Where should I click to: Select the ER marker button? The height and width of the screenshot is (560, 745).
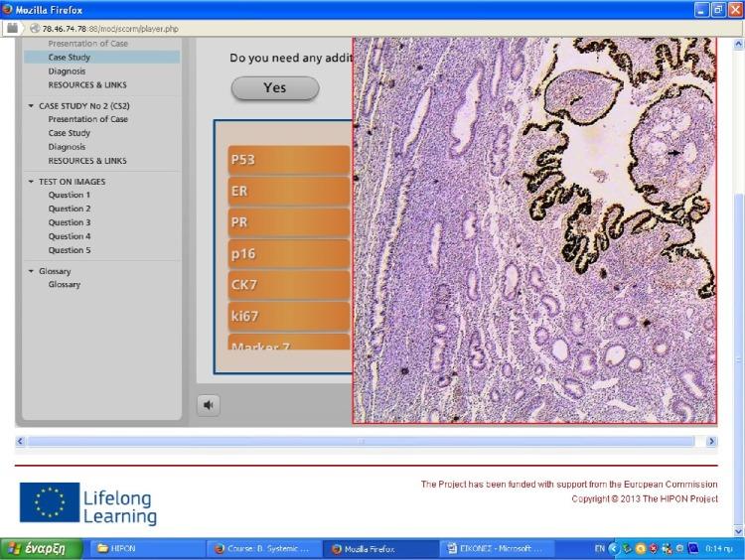click(x=289, y=191)
